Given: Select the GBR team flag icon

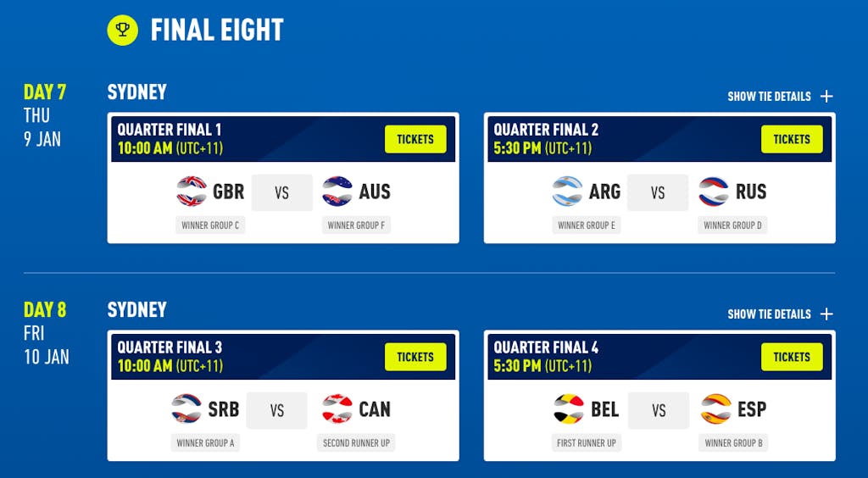Looking at the screenshot, I should click(x=192, y=192).
